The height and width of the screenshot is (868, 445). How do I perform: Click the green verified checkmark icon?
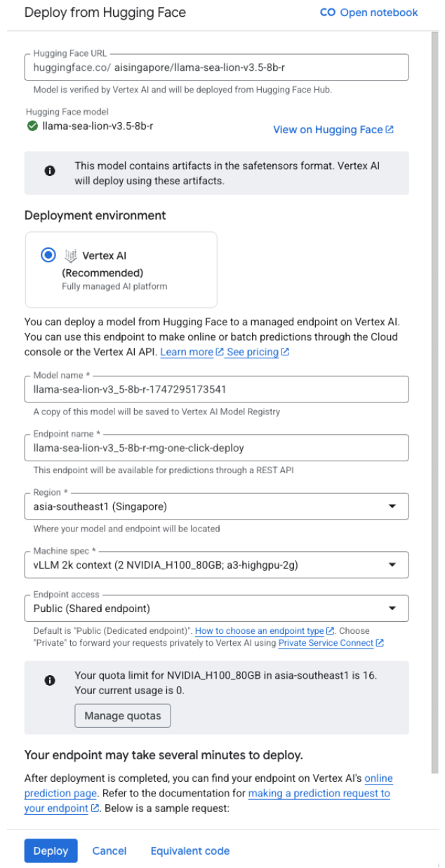pos(32,126)
